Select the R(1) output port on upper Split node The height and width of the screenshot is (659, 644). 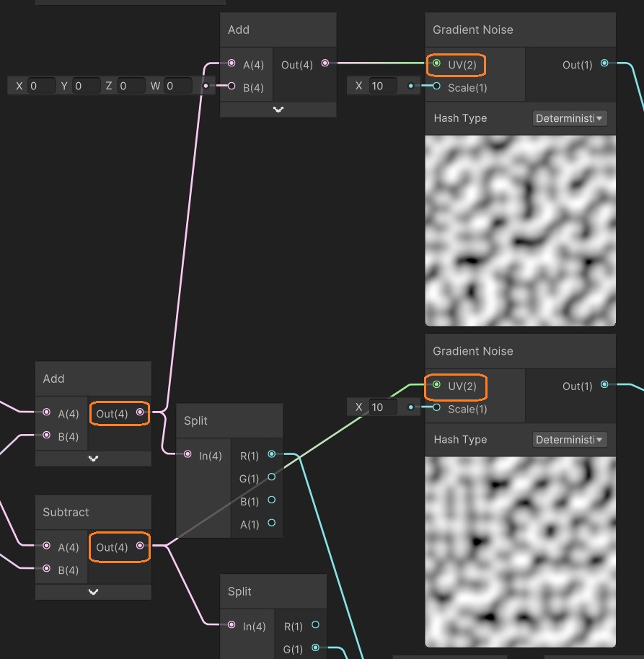coord(272,454)
